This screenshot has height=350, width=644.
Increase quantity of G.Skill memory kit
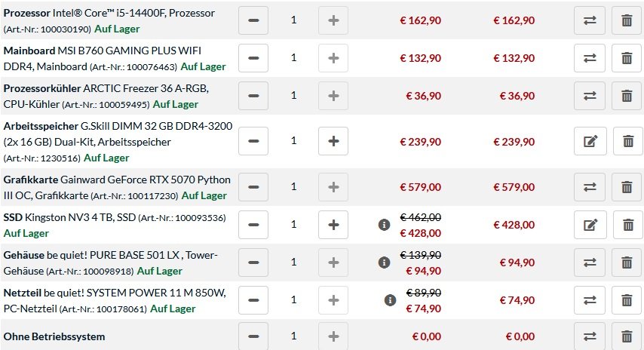(x=333, y=141)
